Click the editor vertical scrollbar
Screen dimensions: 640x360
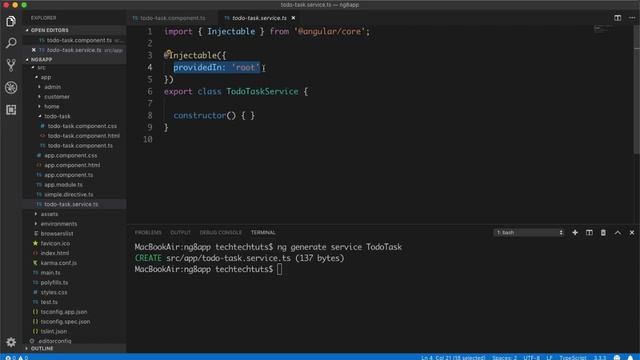click(x=637, y=90)
